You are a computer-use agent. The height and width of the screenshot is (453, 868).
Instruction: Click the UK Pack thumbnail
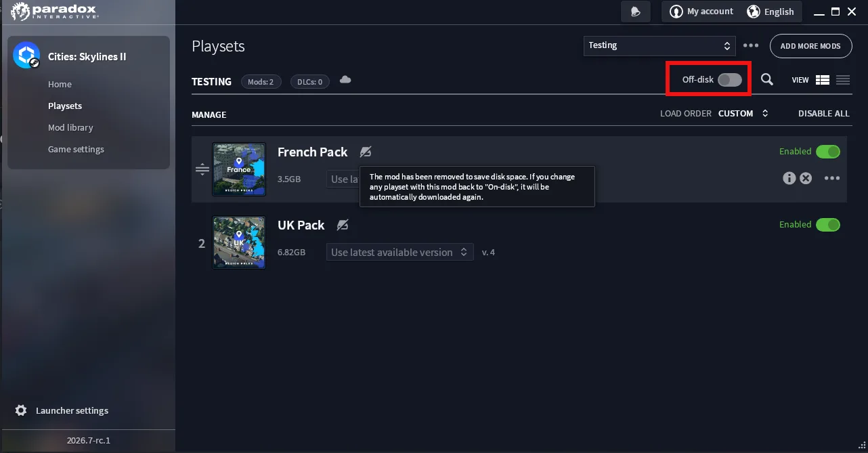coord(239,242)
